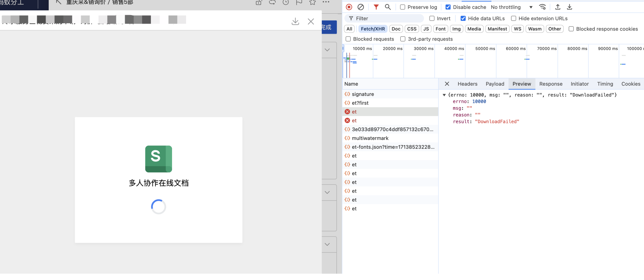644x280 pixels.
Task: Select the multiwatermark request
Action: 390,138
